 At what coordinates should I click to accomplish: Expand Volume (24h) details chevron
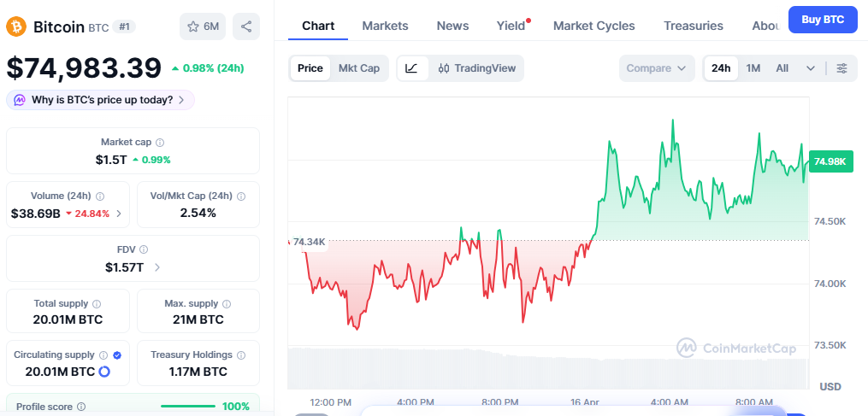pos(119,213)
